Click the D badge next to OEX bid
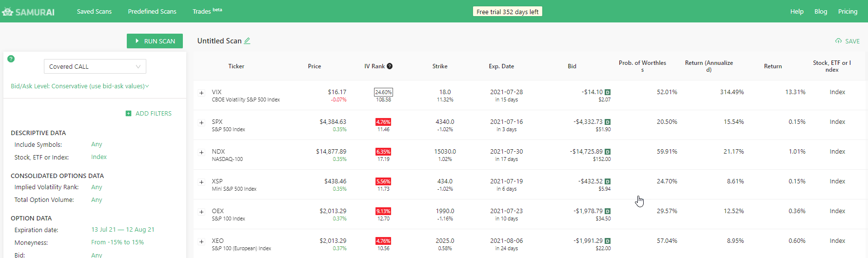The width and height of the screenshot is (868, 258). click(x=608, y=211)
